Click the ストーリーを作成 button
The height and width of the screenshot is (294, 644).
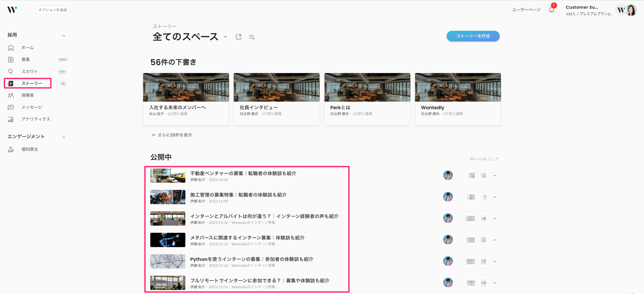472,36
